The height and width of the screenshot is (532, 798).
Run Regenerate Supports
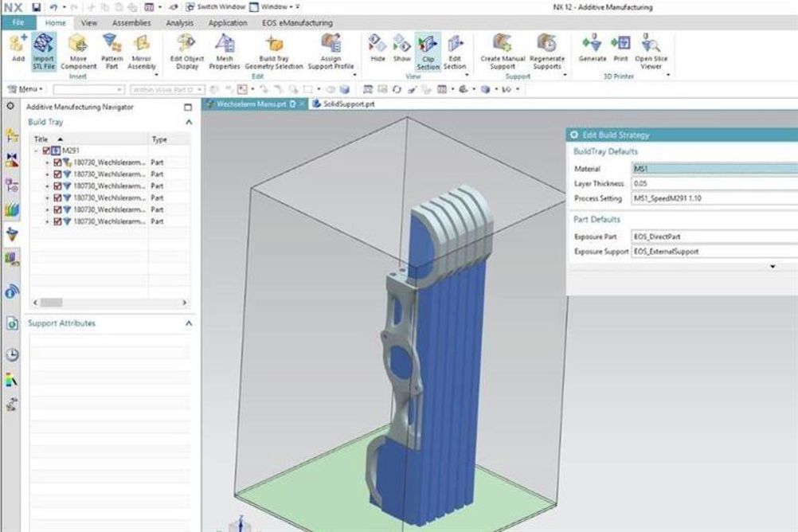pos(547,52)
